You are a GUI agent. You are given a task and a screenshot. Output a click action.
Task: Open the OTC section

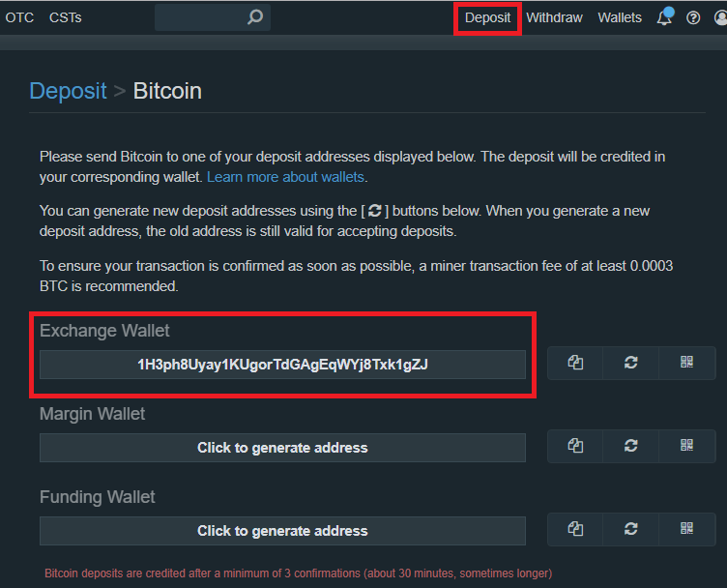(x=19, y=17)
